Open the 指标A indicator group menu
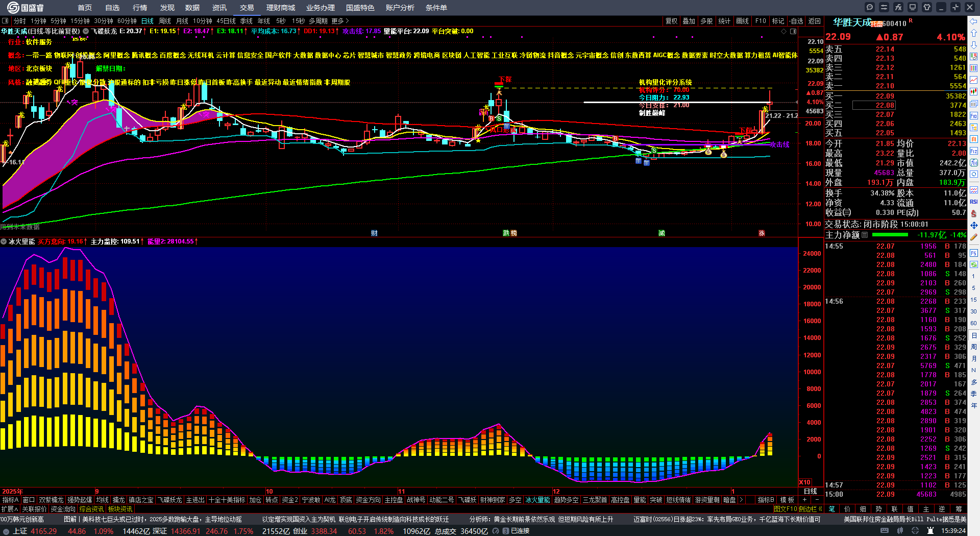This screenshot has height=536, width=980. click(10, 500)
